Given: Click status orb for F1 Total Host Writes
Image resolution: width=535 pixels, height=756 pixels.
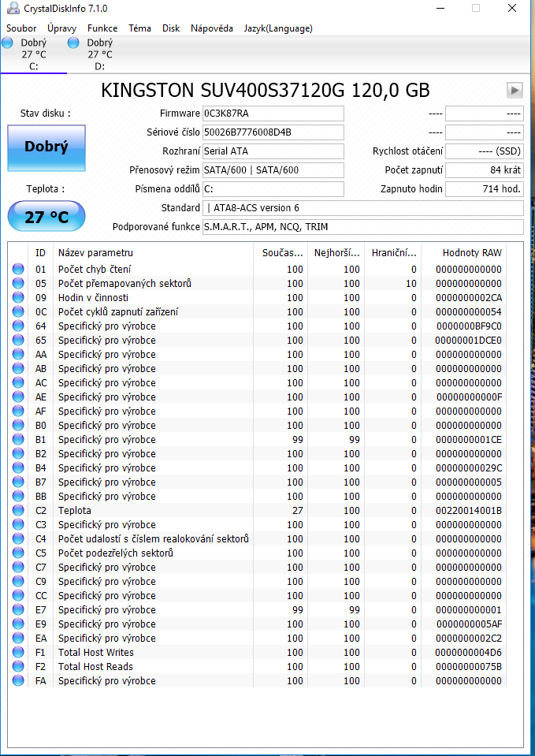Looking at the screenshot, I should pyautogui.click(x=18, y=653).
